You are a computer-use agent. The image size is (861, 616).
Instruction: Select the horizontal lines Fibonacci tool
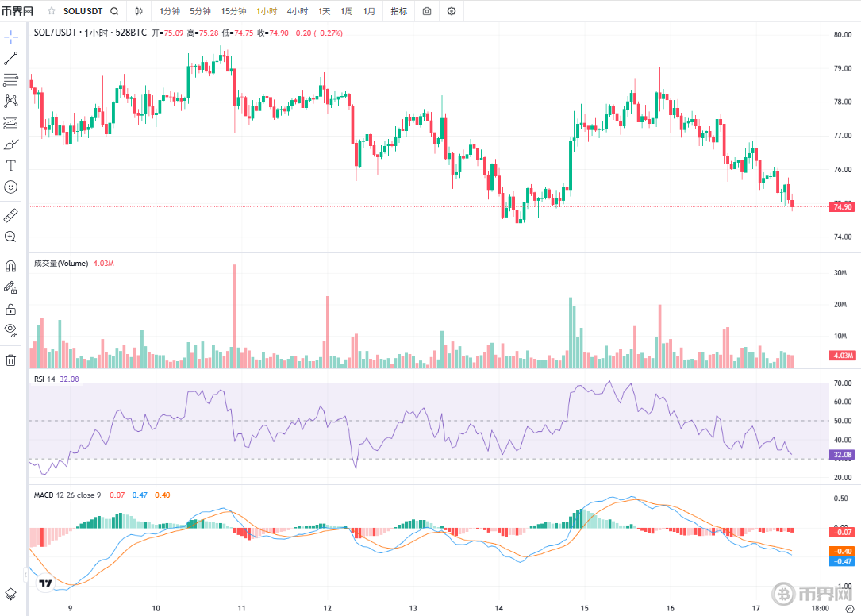pyautogui.click(x=11, y=79)
